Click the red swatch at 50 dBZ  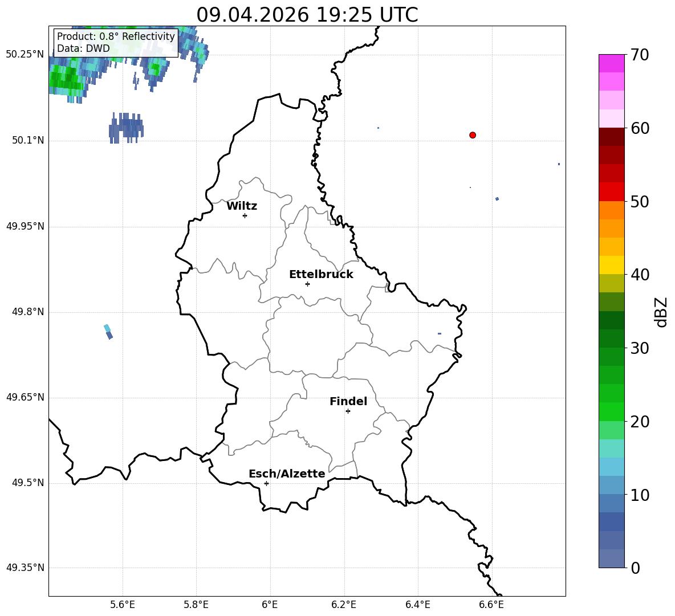click(611, 192)
